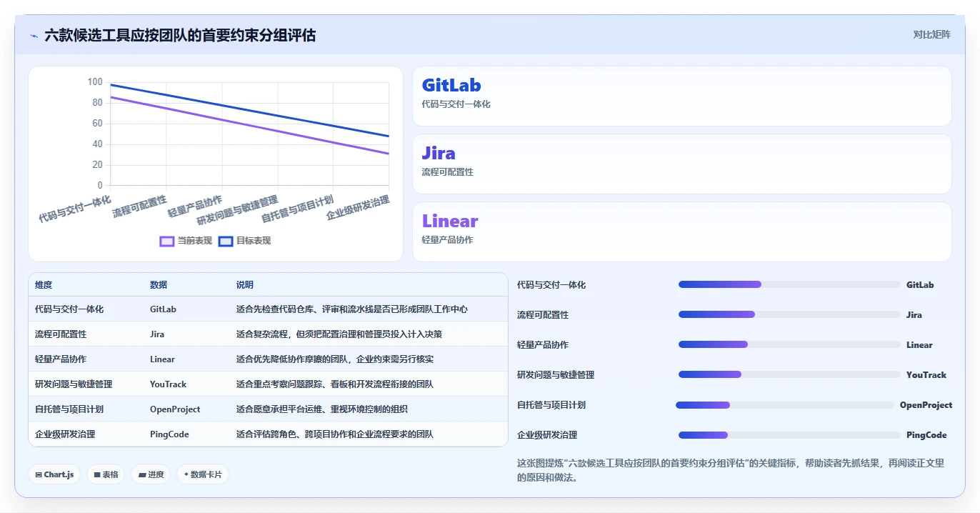Click the YouTrack label beside progress bar
The width and height of the screenshot is (980, 513).
[x=926, y=374]
